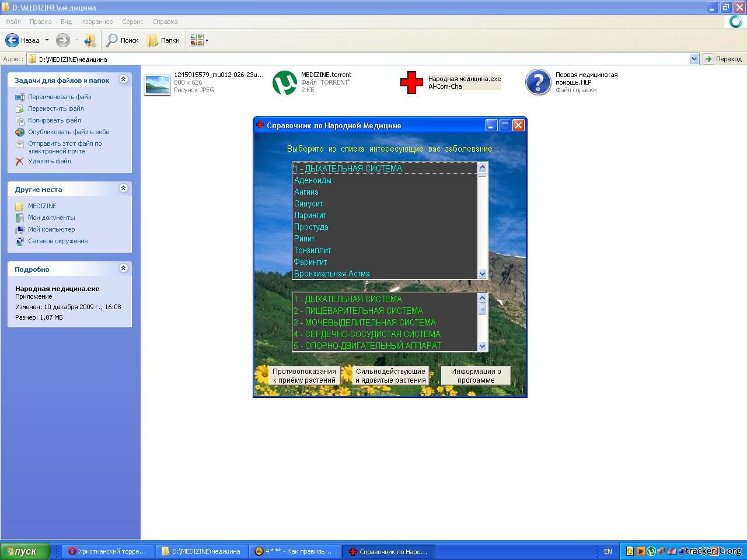The width and height of the screenshot is (747, 560).
Task: Click the Back (Назад) arrow icon
Action: tap(12, 40)
